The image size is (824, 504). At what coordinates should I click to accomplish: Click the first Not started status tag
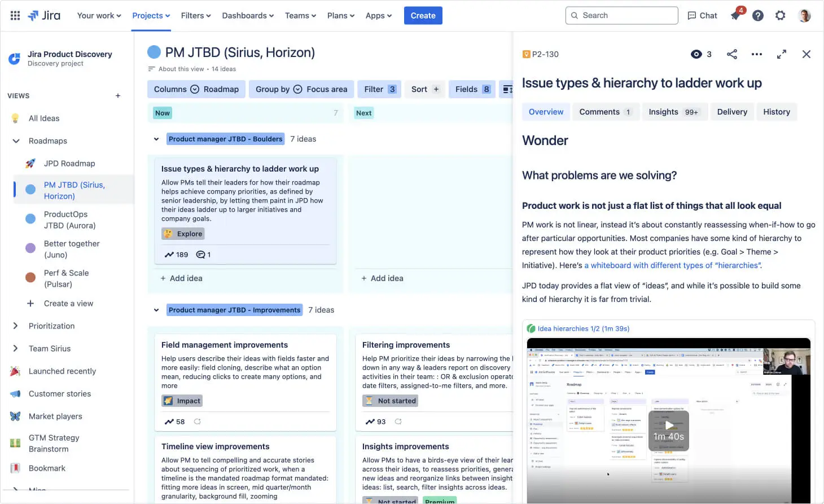pos(391,401)
